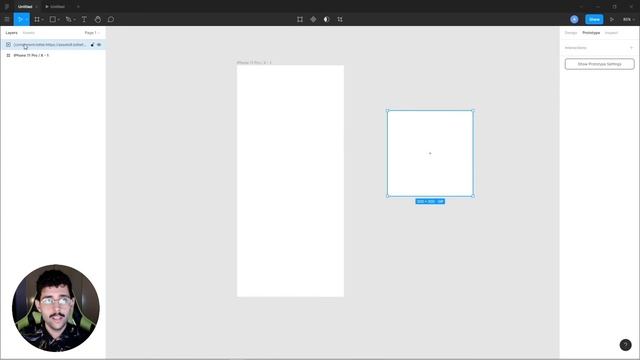Select the Pen tool

click(x=68, y=19)
